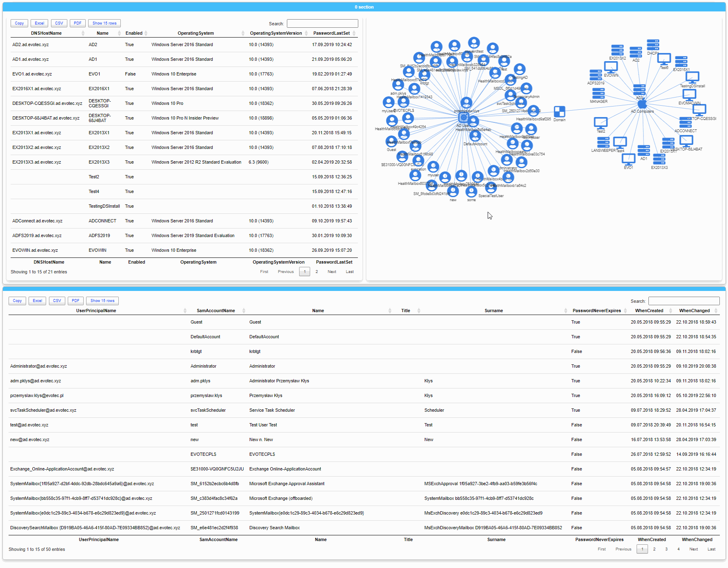The width and height of the screenshot is (728, 568).
Task: Copy the users table to clipboard
Action: 17,301
